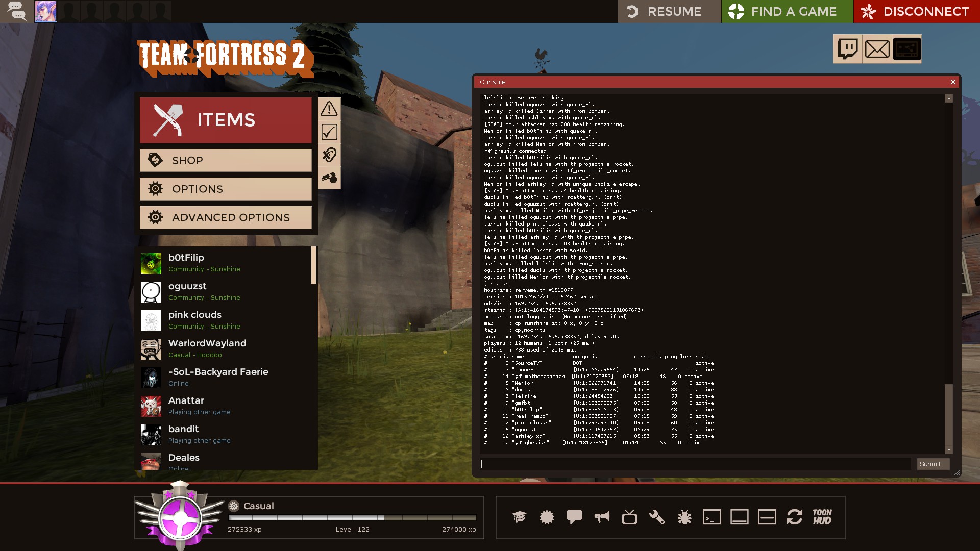Viewport: 980px width, 551px height.
Task: Click the HUD reload refresh arrows icon
Action: [x=794, y=517]
